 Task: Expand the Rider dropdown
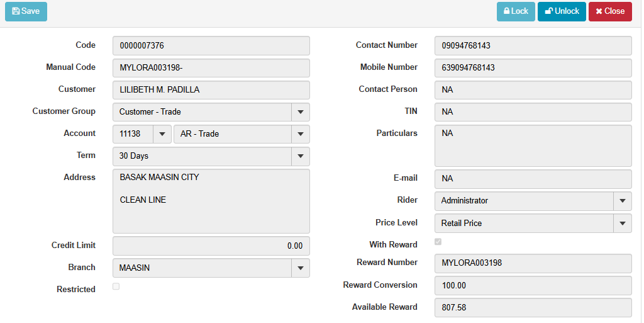[x=622, y=201]
